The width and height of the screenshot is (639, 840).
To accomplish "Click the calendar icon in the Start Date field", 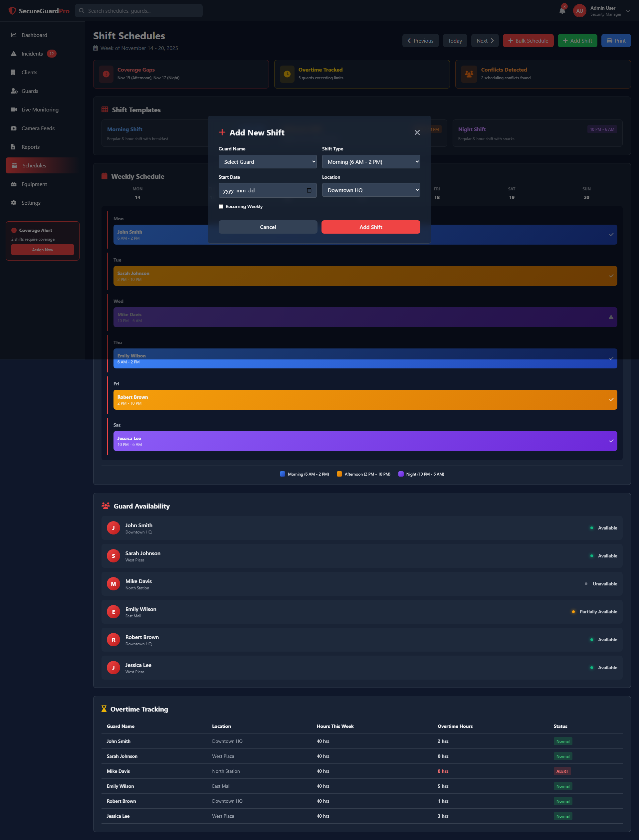I will coord(309,190).
